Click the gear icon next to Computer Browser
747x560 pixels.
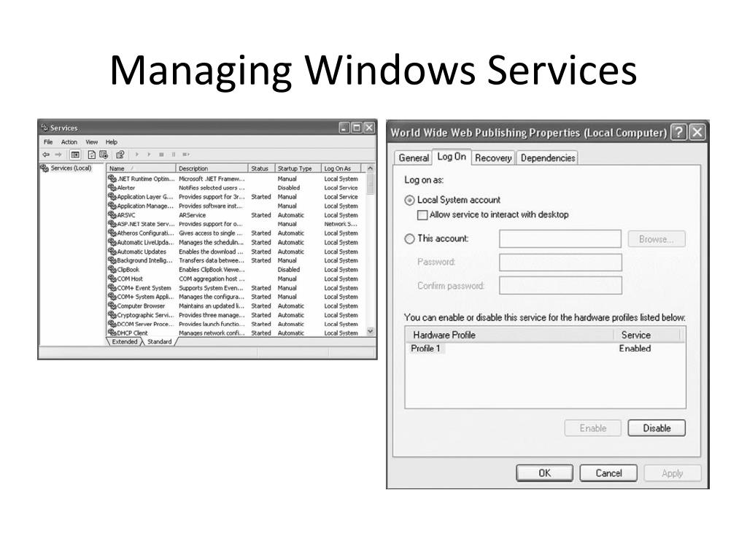112,306
